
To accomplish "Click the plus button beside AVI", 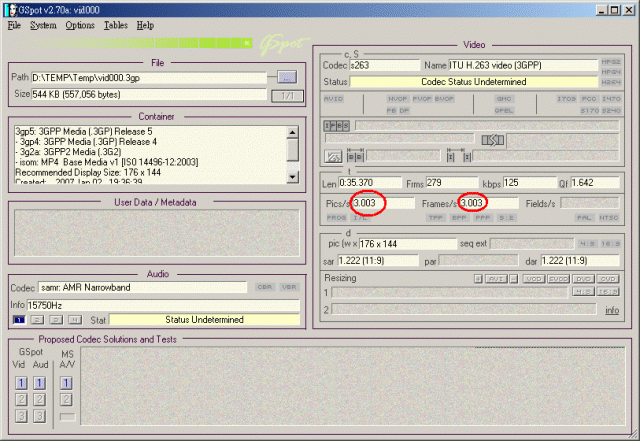I will point(478,279).
